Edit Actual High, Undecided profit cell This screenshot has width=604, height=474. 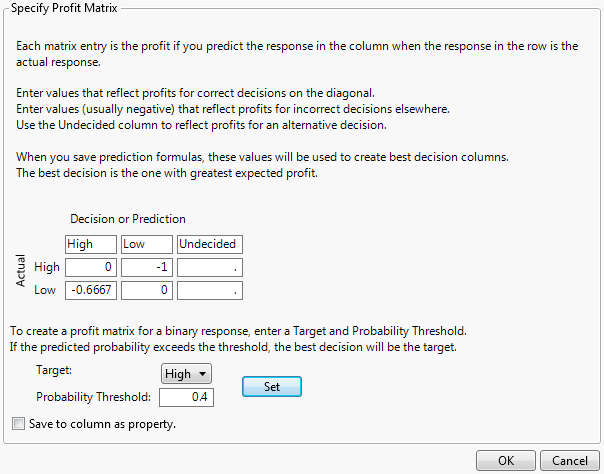[210, 267]
